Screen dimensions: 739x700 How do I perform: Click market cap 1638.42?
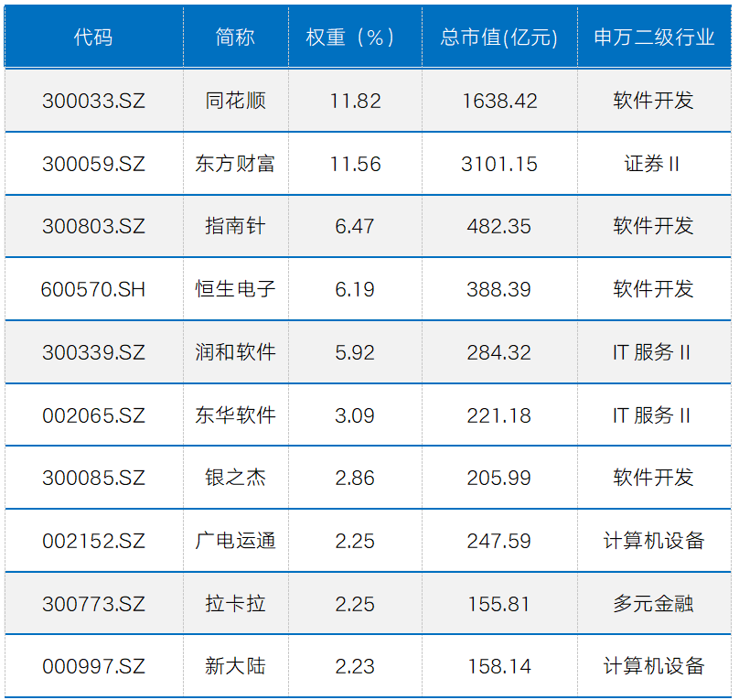point(499,101)
